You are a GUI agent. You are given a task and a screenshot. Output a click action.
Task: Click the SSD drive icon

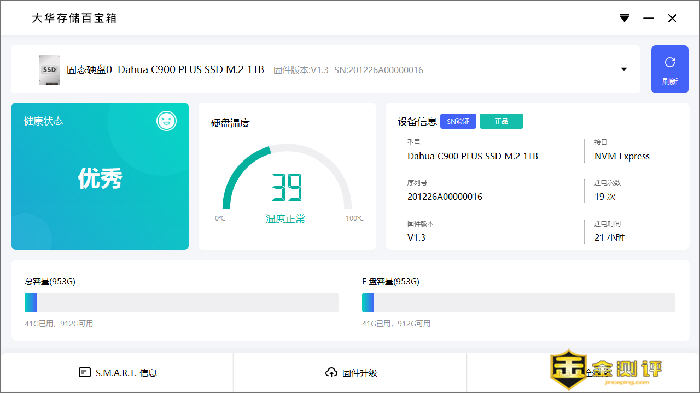point(49,70)
